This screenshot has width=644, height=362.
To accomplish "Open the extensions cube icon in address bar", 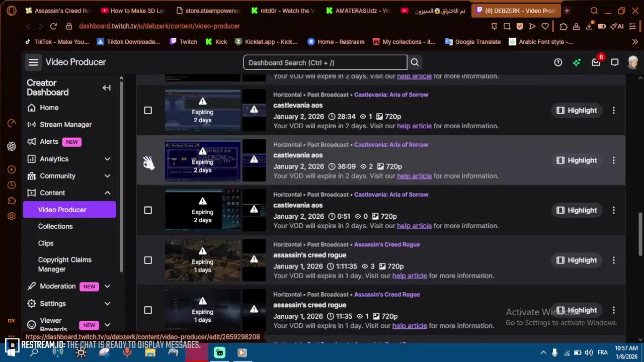I will tap(563, 26).
